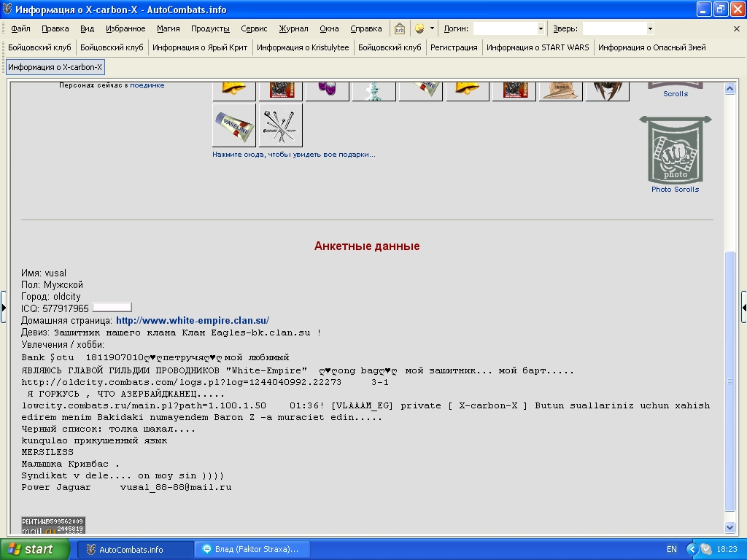Open the Зверь dropdown list
This screenshot has height=560, width=747.
tap(650, 28)
